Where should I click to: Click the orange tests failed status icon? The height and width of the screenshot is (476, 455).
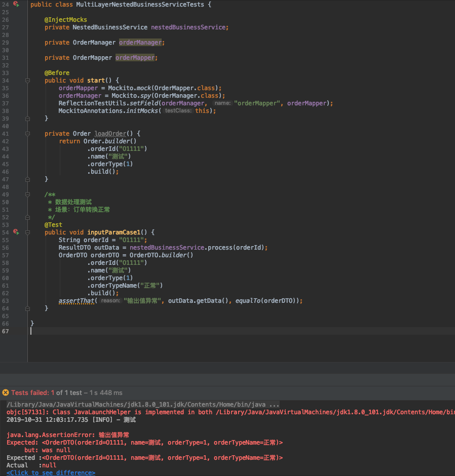point(6,392)
